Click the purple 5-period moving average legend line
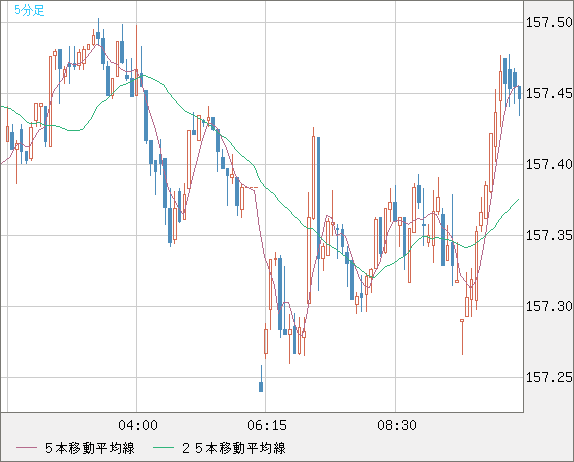This screenshot has height=462, width=574. [x=26, y=448]
